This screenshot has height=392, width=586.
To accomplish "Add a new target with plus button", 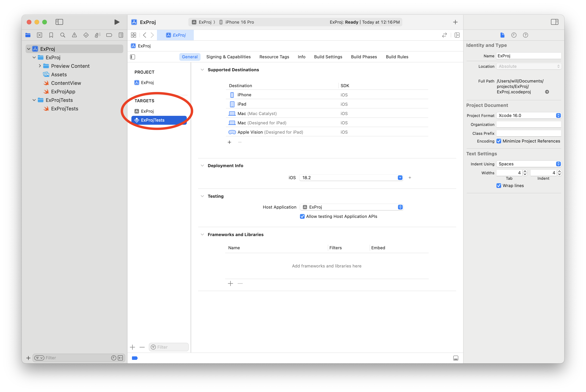I will (x=133, y=347).
